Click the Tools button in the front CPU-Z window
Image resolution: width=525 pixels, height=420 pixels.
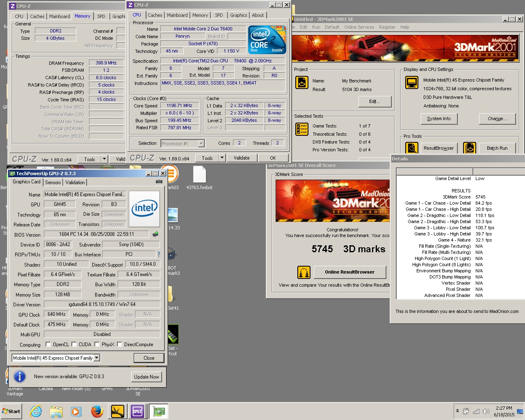(208, 158)
